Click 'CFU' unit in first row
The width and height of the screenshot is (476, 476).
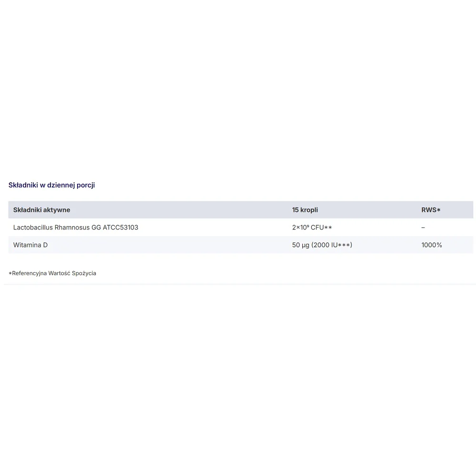(317, 228)
